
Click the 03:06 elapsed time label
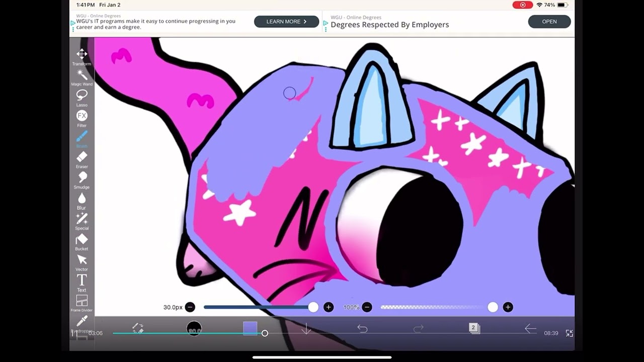[96, 333]
